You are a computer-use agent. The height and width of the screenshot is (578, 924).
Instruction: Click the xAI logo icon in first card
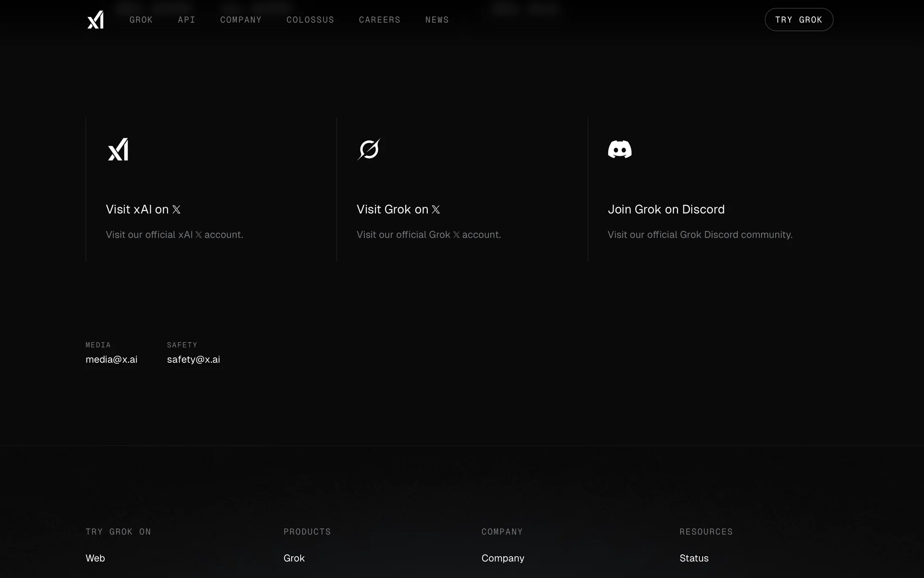(118, 149)
